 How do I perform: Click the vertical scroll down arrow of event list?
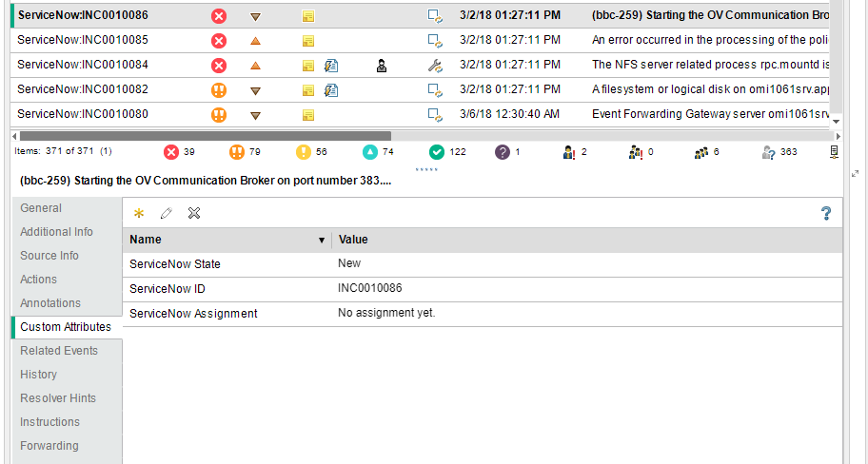(837, 122)
